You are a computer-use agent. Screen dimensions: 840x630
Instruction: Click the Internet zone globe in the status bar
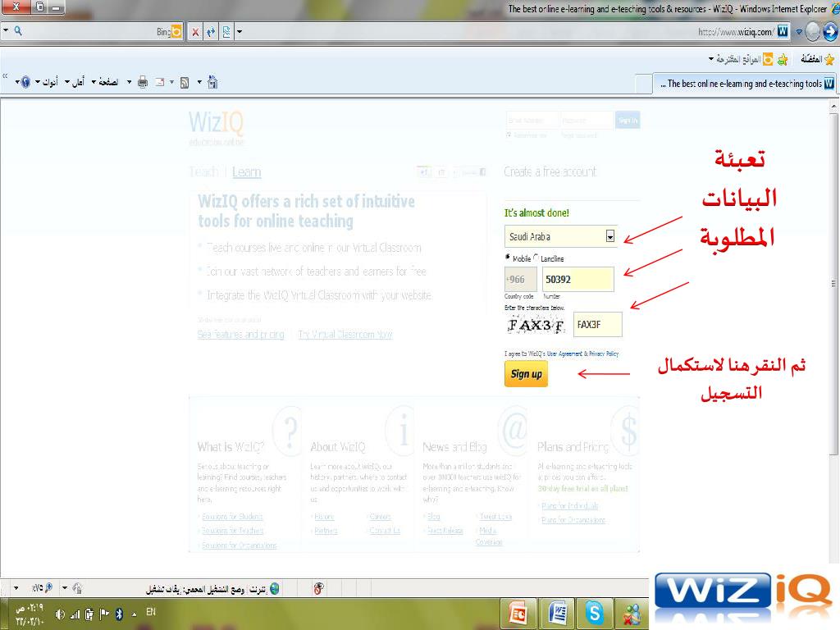coord(274,589)
